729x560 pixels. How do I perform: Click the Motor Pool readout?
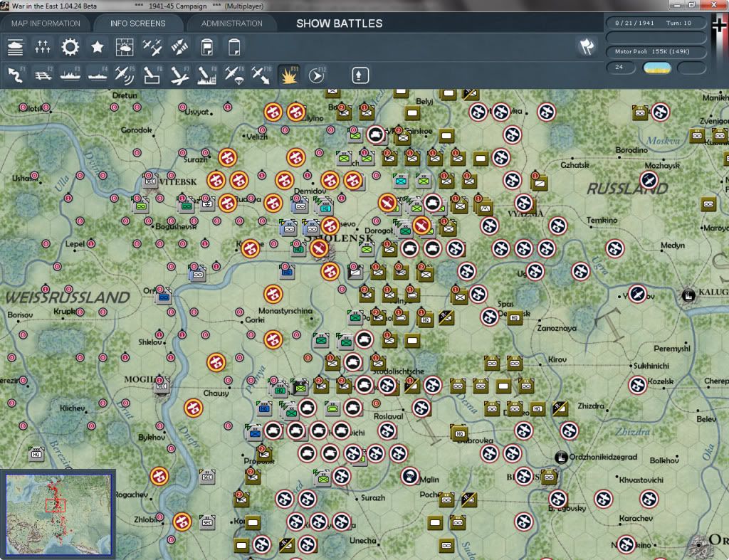[x=656, y=51]
